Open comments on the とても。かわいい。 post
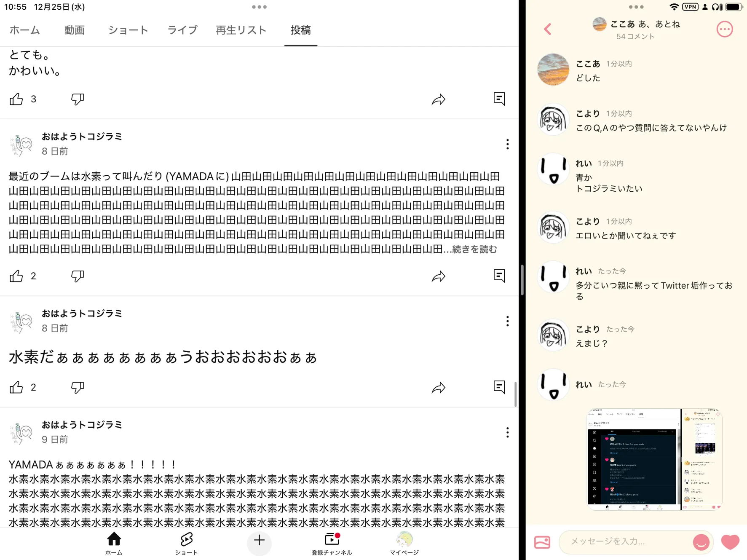This screenshot has height=560, width=747. (499, 99)
